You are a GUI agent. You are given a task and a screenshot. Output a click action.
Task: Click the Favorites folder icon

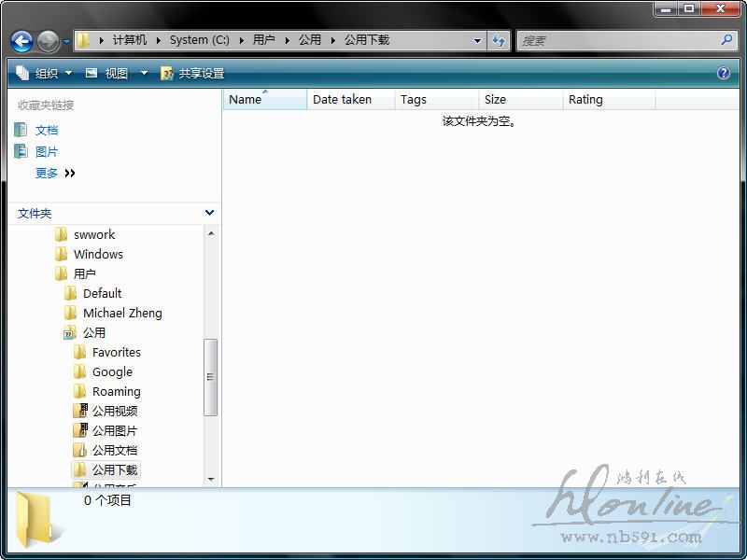pos(80,352)
